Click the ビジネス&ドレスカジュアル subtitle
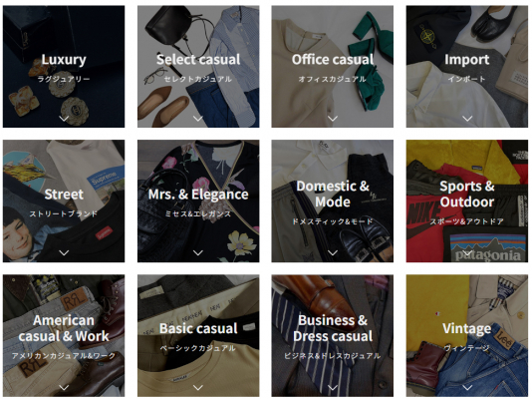The height and width of the screenshot is (399, 532). pos(333,356)
